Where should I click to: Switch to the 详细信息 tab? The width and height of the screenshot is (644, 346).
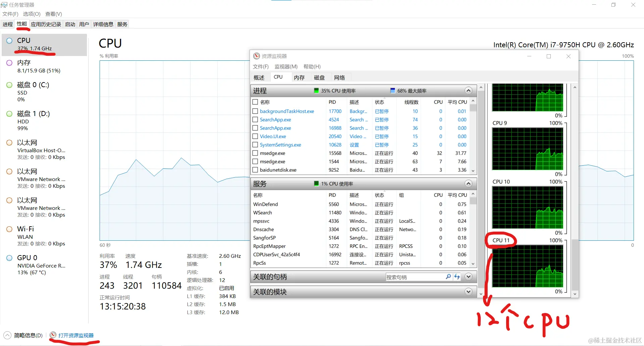103,24
